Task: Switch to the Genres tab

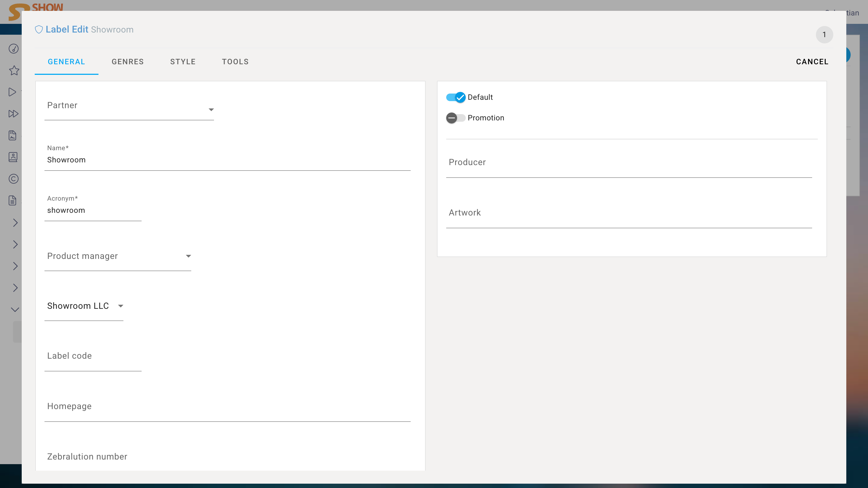Action: [128, 62]
